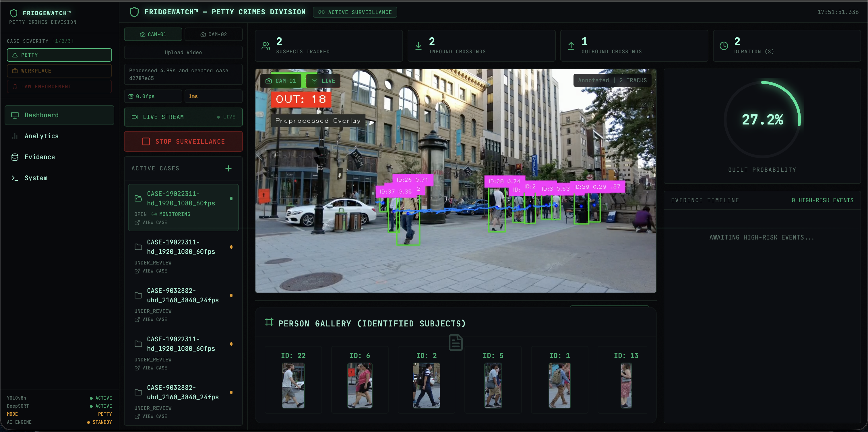The height and width of the screenshot is (432, 868).
Task: Click the suspects tracked people icon
Action: pyautogui.click(x=266, y=46)
